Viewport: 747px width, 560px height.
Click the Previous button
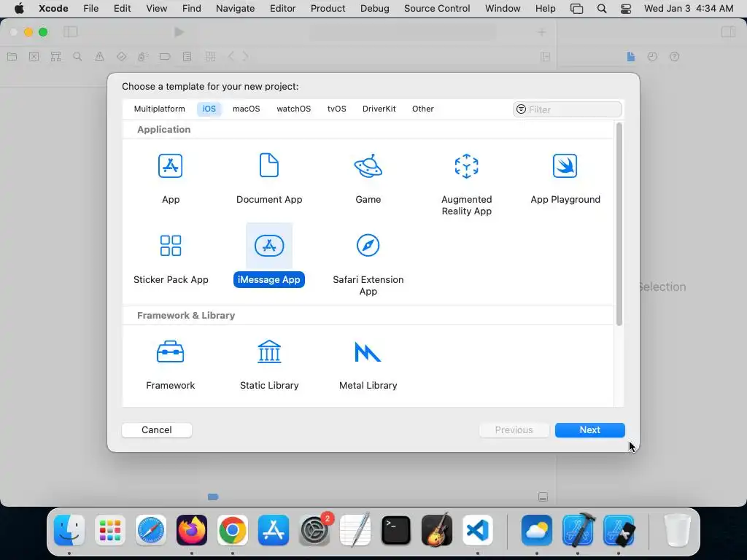point(514,430)
